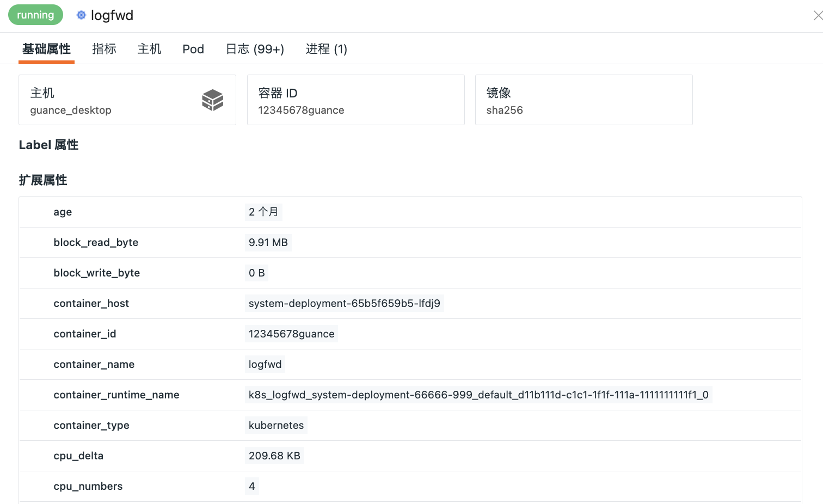Viewport: 823px width, 504px height.
Task: Open the 主机 tab
Action: (149, 49)
